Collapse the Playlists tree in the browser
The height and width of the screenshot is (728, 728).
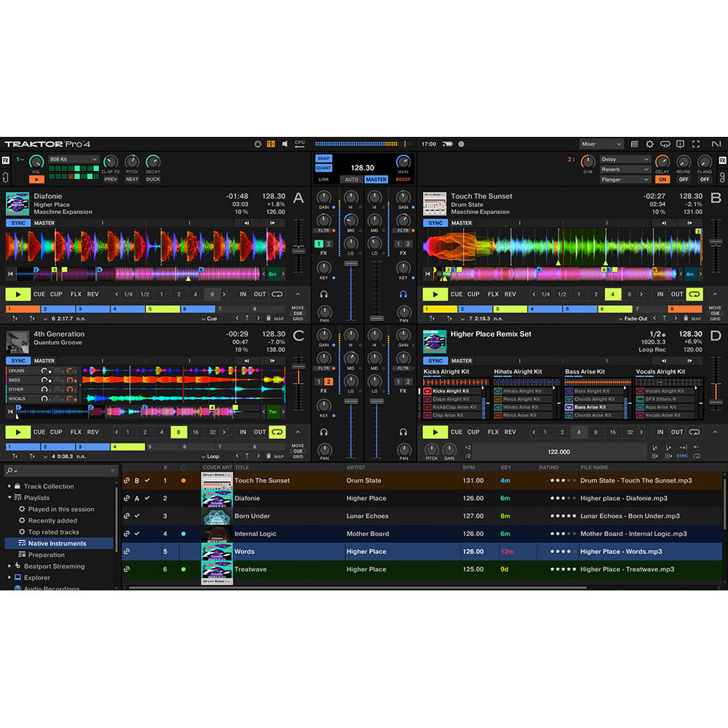[9, 499]
